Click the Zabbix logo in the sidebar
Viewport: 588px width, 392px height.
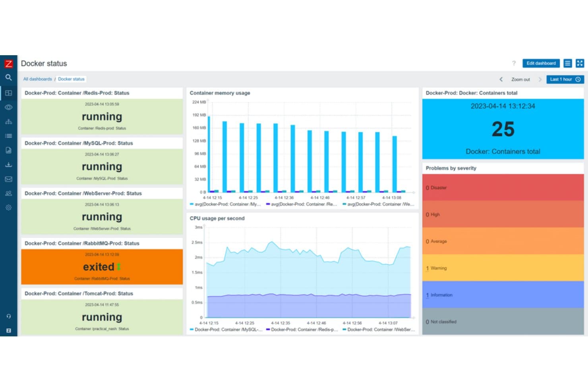(8, 64)
